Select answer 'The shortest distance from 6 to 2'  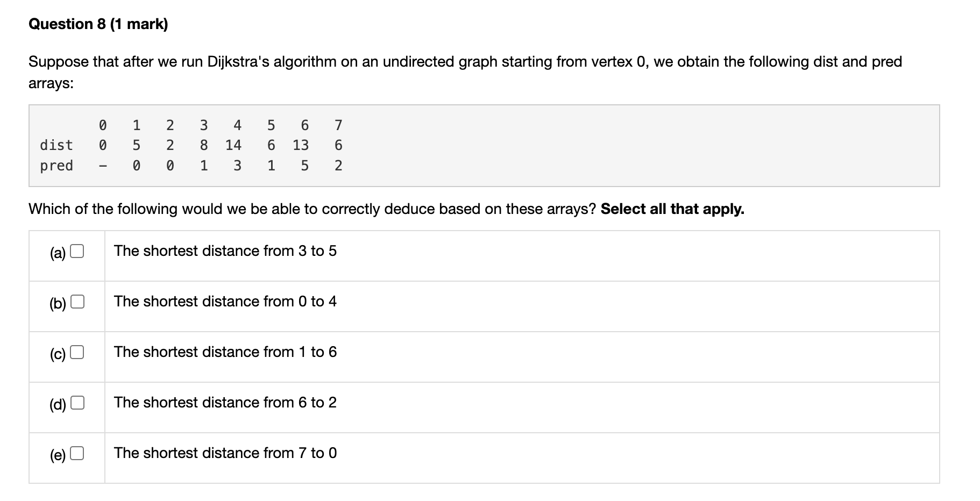[225, 403]
